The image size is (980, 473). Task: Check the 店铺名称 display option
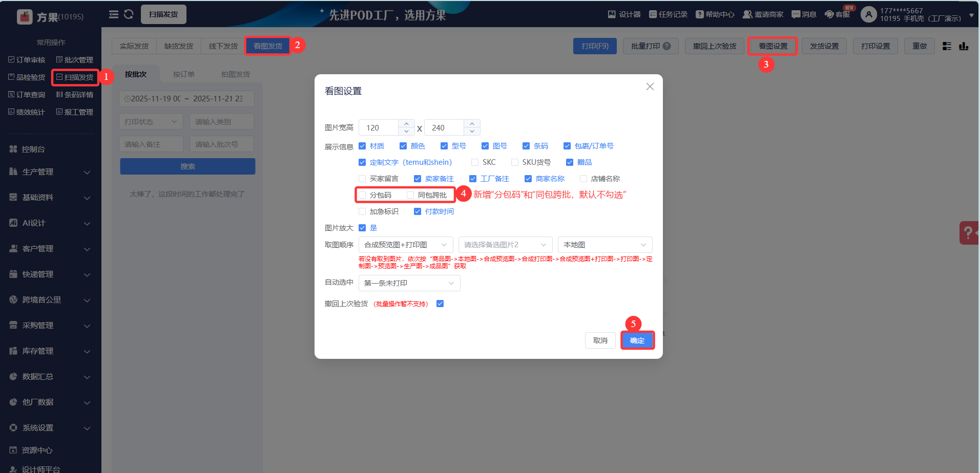[583, 178]
